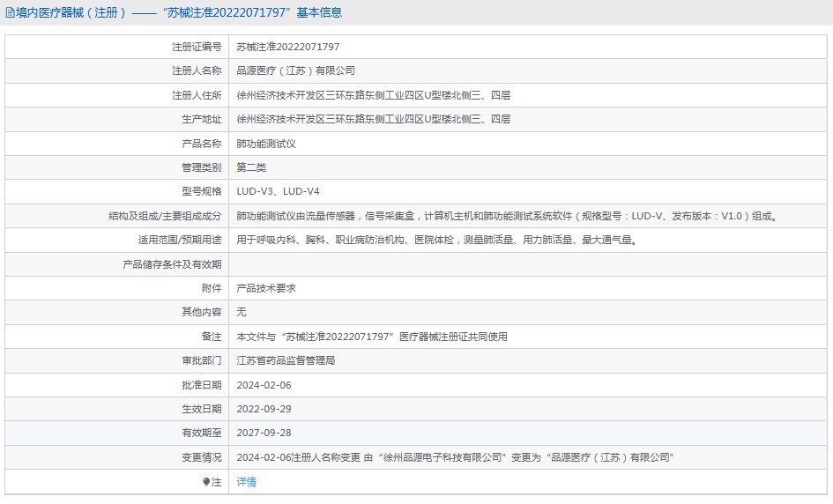Screen dimensions: 833x504
Task: Click the 产品名称 label
Action: (202, 144)
